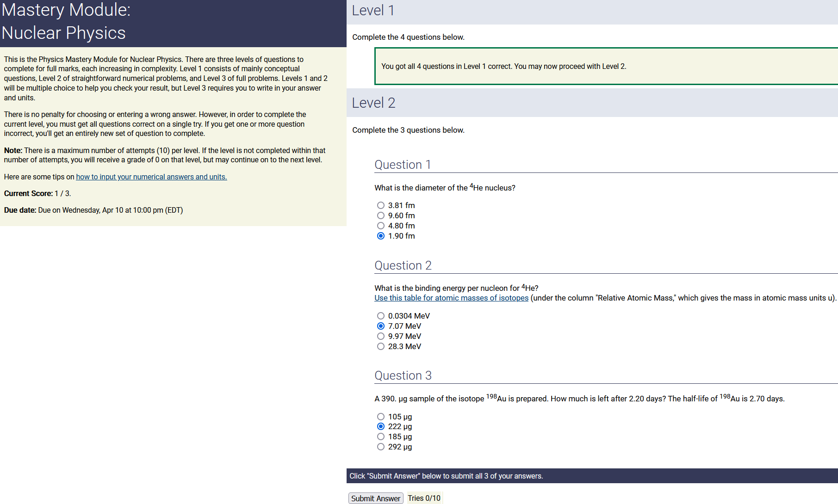Viewport: 838px width, 504px height.
Task: Click the Tries 0/10 counter
Action: tap(424, 498)
